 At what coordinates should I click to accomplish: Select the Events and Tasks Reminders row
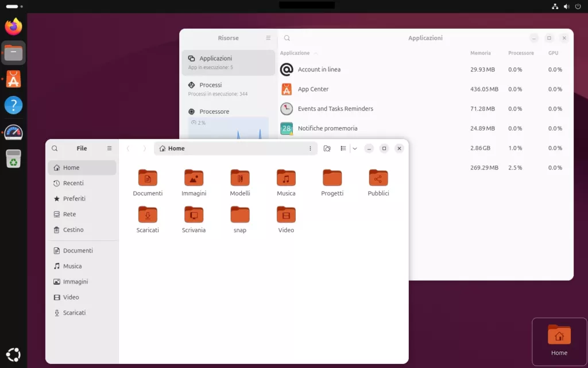click(x=425, y=109)
